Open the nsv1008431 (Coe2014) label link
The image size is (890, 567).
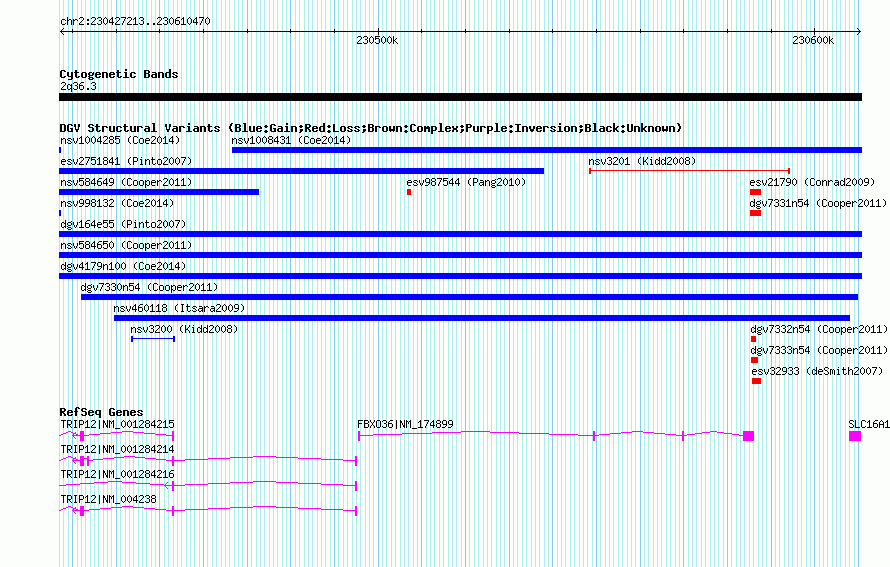[291, 140]
